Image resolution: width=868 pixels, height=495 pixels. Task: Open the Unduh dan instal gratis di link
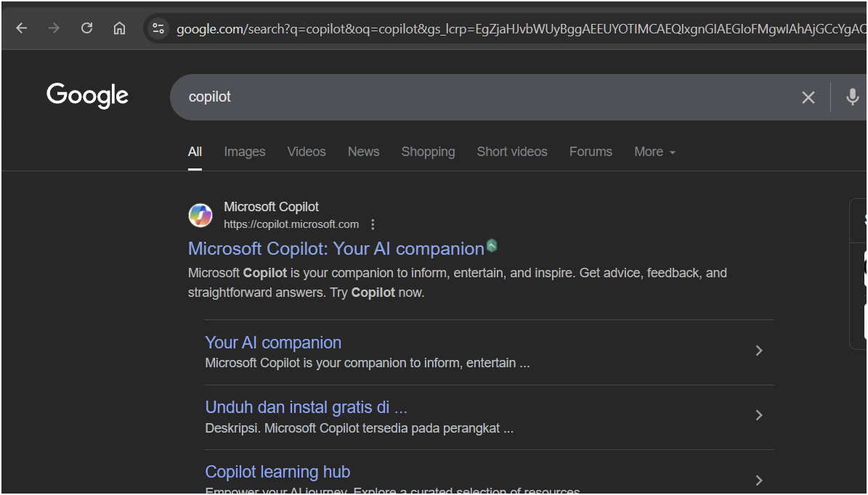[306, 408]
